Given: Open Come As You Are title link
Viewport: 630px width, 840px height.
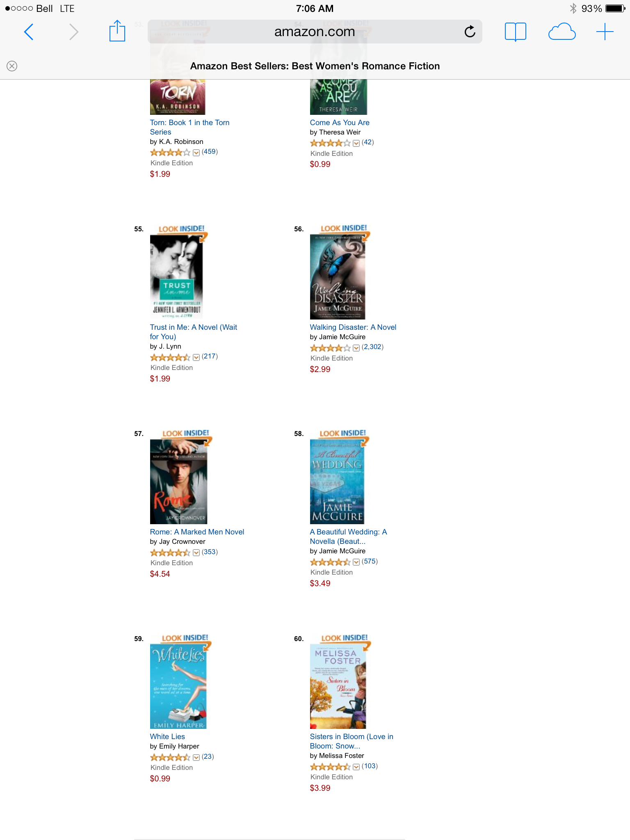Looking at the screenshot, I should 340,123.
